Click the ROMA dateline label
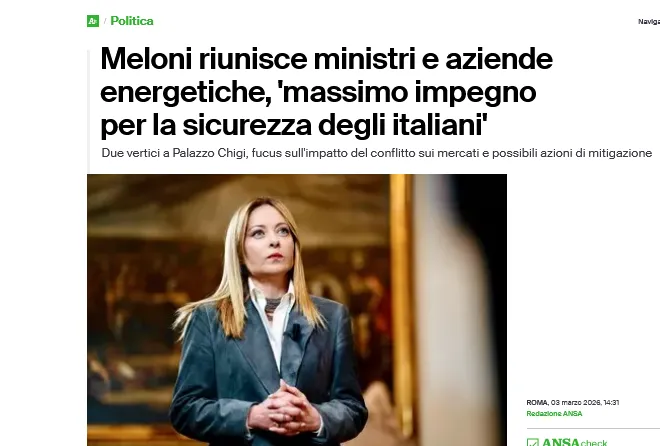The height and width of the screenshot is (446, 660). coord(537,403)
